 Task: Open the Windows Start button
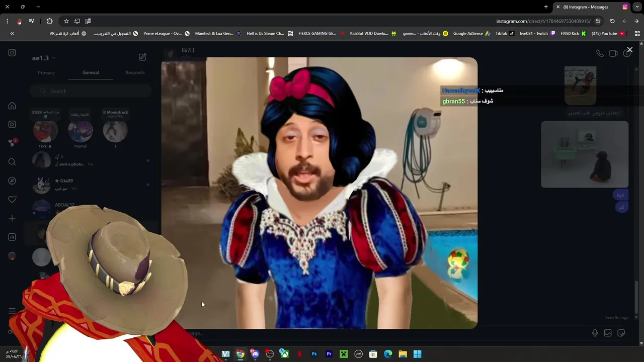click(x=417, y=354)
